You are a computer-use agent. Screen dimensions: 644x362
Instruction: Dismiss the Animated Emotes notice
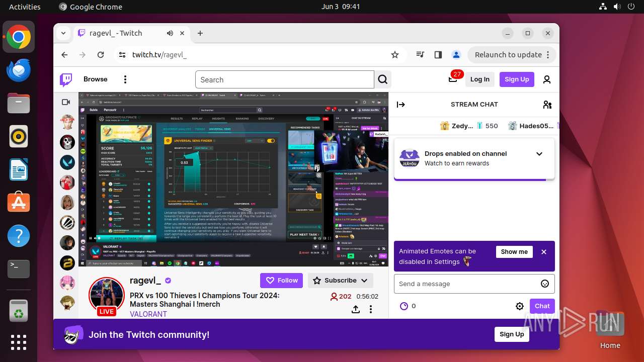pos(544,252)
